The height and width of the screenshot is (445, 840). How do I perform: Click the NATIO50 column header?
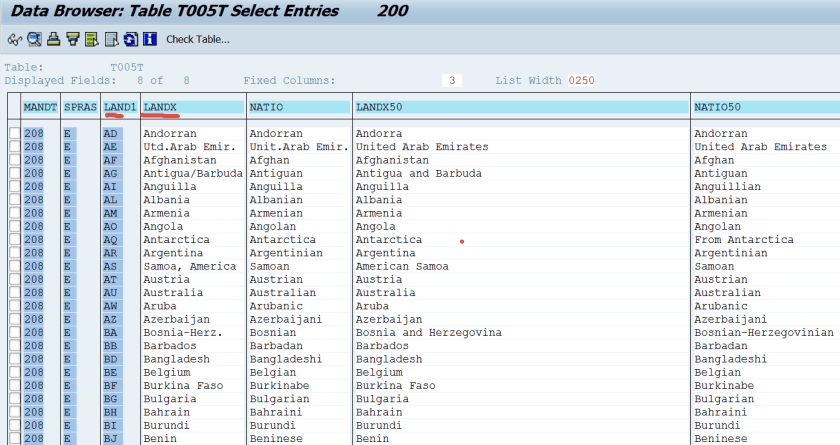765,106
